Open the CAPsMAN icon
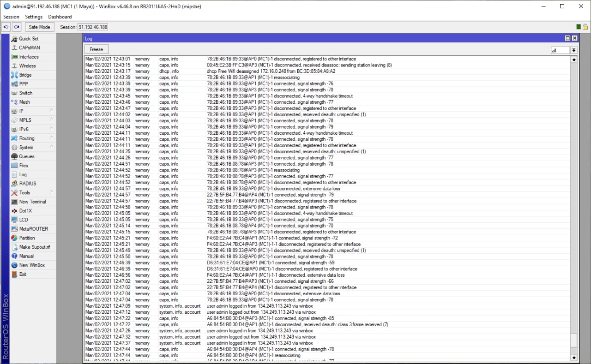This screenshot has width=591, height=364. click(x=14, y=48)
